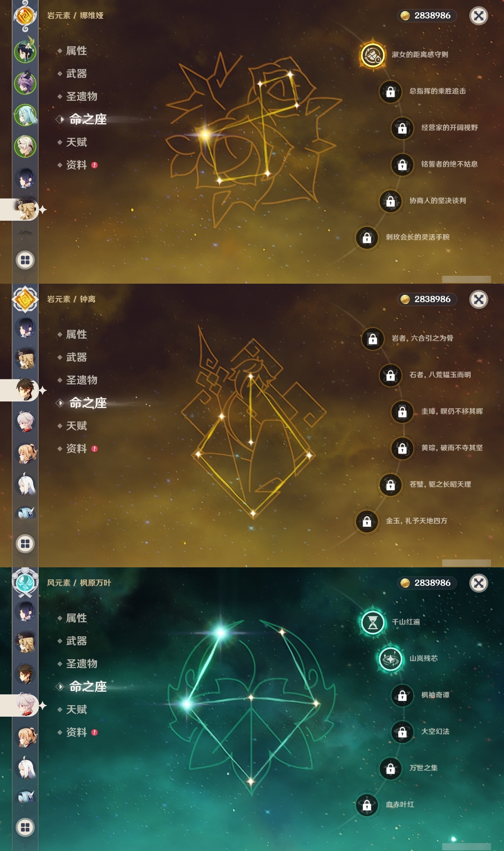
Task: Select the locked 血赤叶红 constellation node
Action: click(x=367, y=805)
